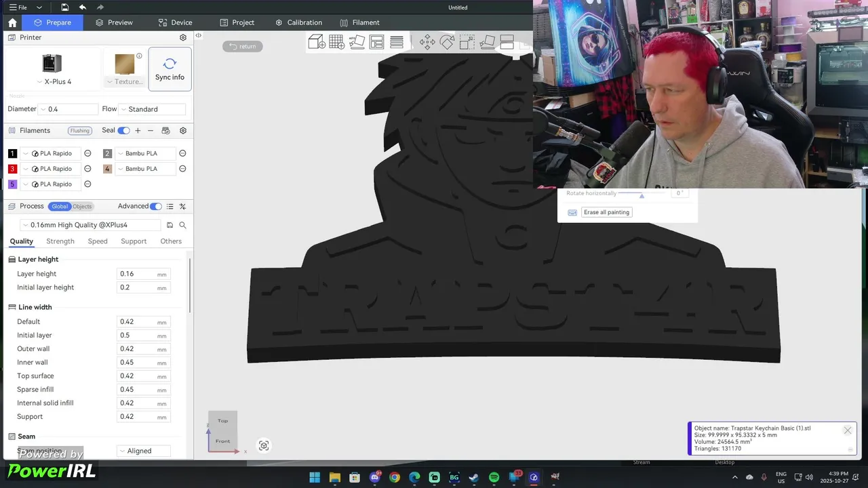Click the compare presets icon

[183, 207]
